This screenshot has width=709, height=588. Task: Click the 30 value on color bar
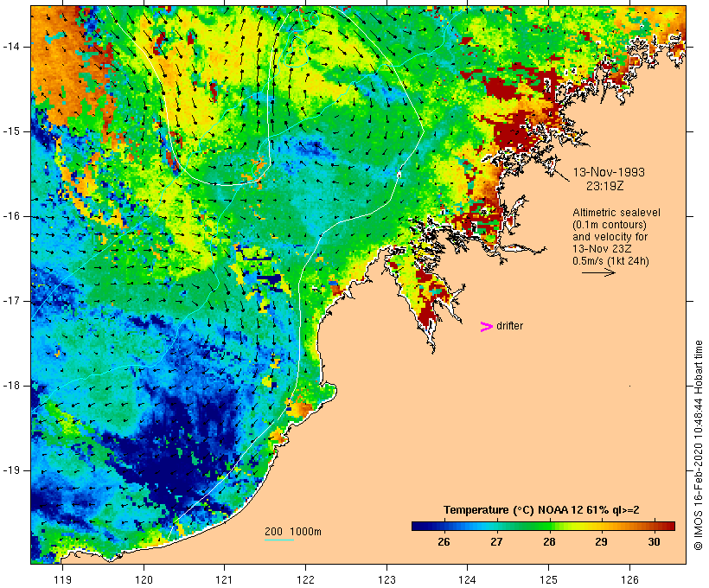654,542
